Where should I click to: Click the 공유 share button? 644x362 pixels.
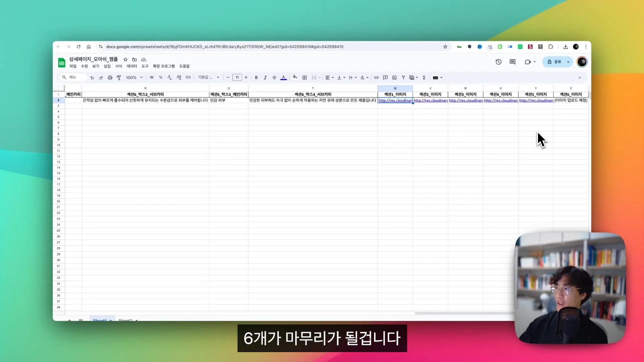554,62
